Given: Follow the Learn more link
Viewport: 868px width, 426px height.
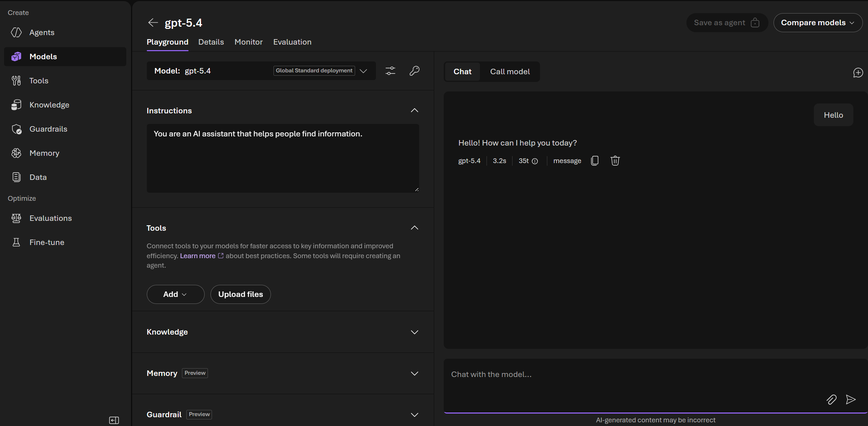Looking at the screenshot, I should (x=198, y=256).
